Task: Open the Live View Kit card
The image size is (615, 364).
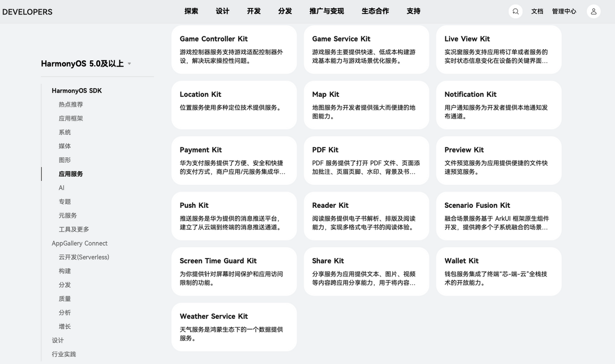Action: (x=499, y=50)
